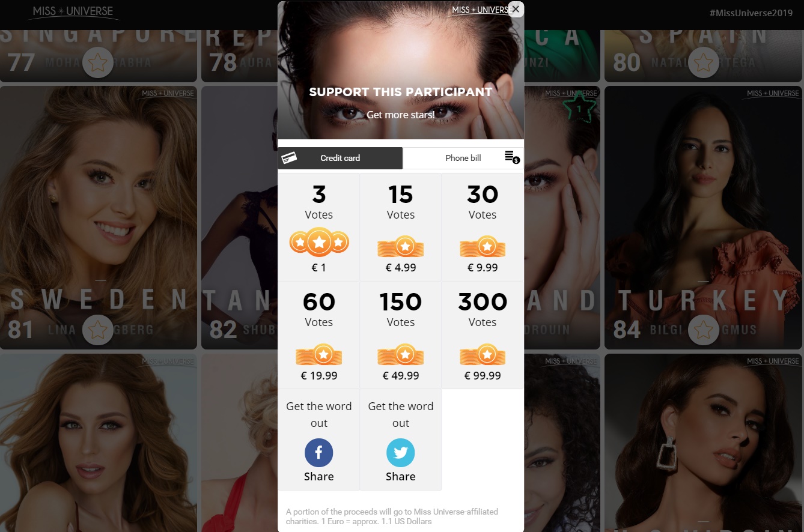
Task: Buy the 300 Votes €99.99 package
Action: (483, 335)
